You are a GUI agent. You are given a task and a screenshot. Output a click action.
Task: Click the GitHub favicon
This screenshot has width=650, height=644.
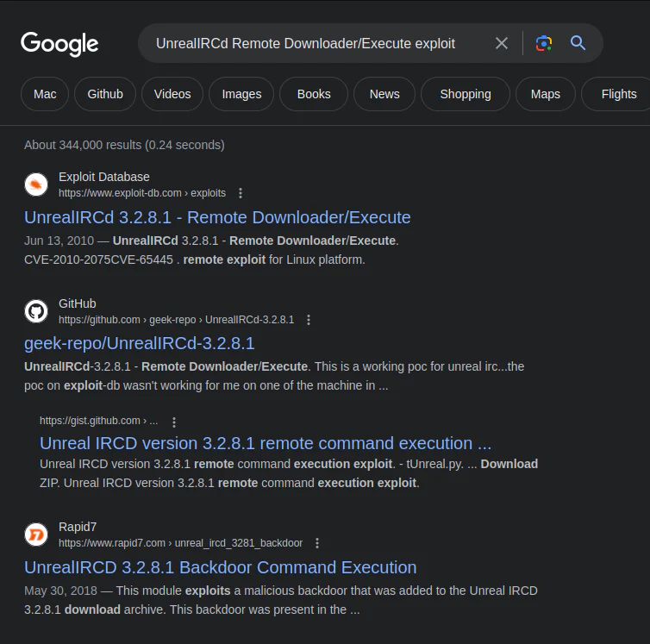[x=36, y=311]
